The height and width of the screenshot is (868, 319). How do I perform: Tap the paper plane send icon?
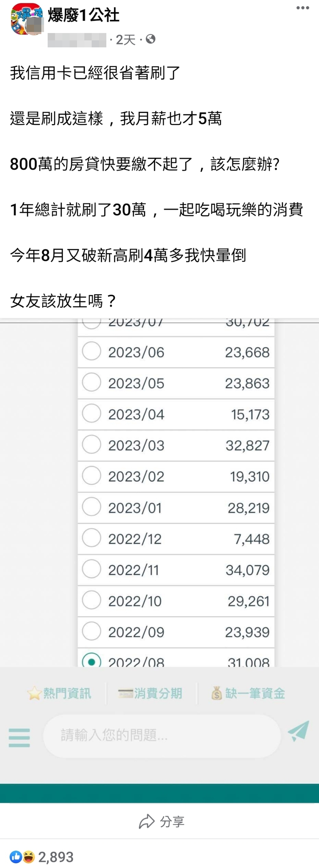tap(298, 731)
